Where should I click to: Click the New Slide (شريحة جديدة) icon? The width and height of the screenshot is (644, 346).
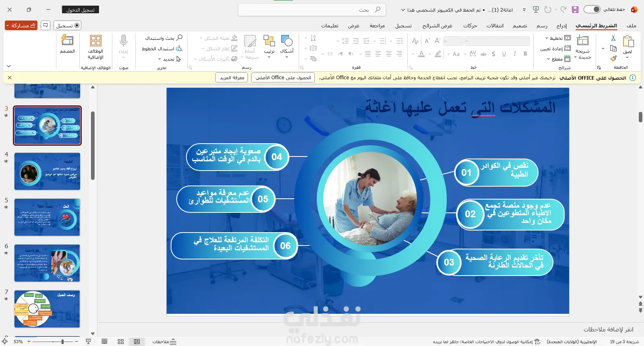tap(582, 40)
